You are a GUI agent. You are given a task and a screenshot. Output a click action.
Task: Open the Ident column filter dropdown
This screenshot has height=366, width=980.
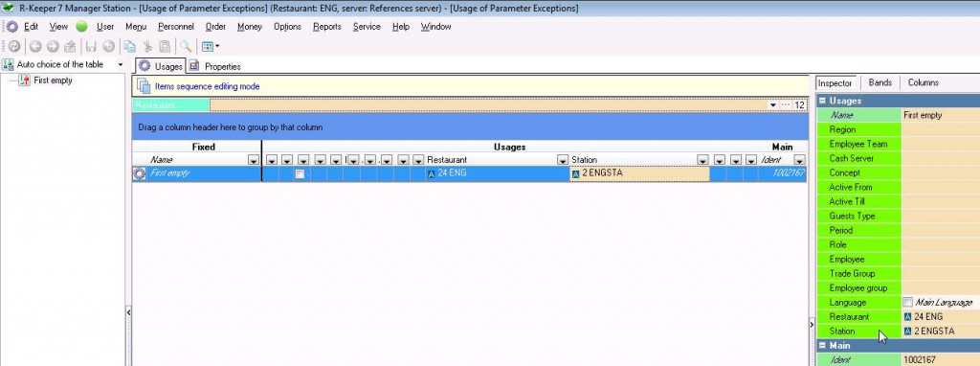coord(799,160)
